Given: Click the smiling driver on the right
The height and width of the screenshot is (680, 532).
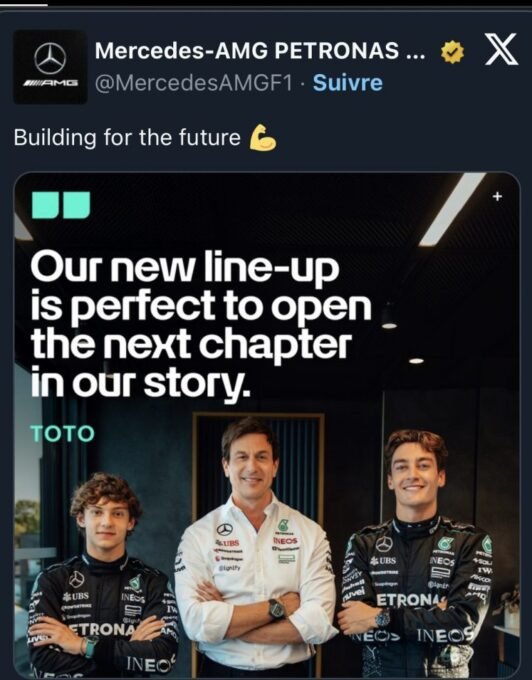Looking at the screenshot, I should point(417,555).
